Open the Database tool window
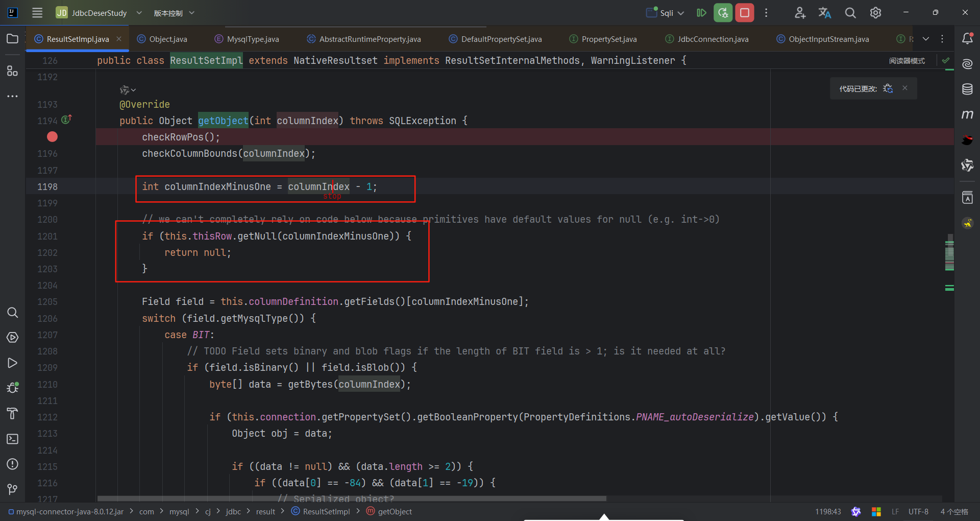Image resolution: width=980 pixels, height=521 pixels. coord(967,89)
